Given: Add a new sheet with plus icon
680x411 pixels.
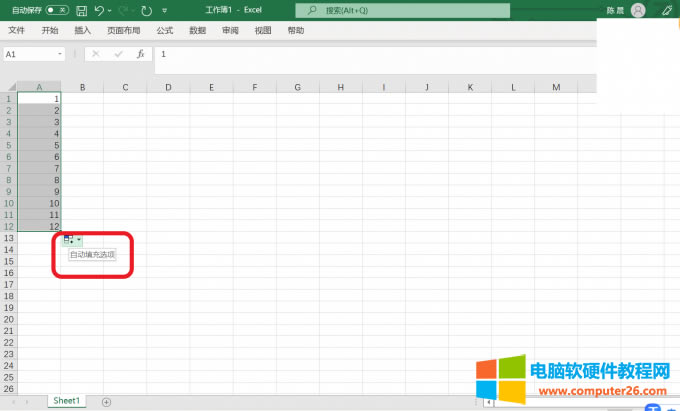Looking at the screenshot, I should pos(106,401).
